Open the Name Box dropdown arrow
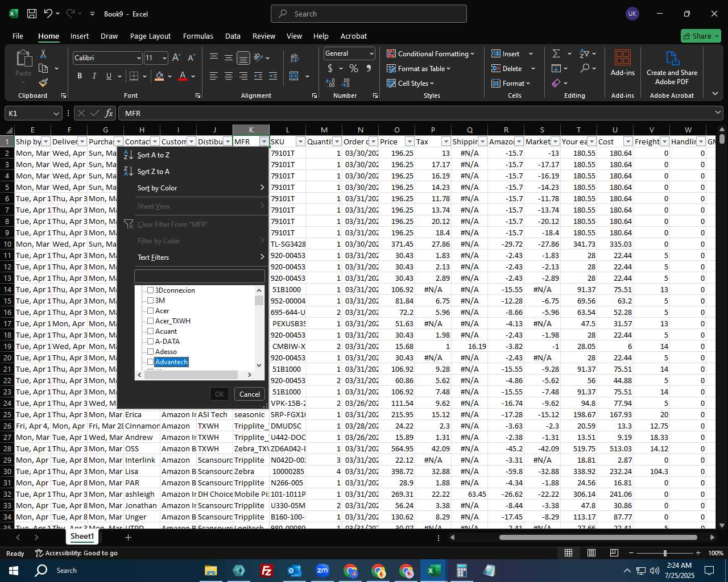Image resolution: width=728 pixels, height=582 pixels. coord(56,113)
